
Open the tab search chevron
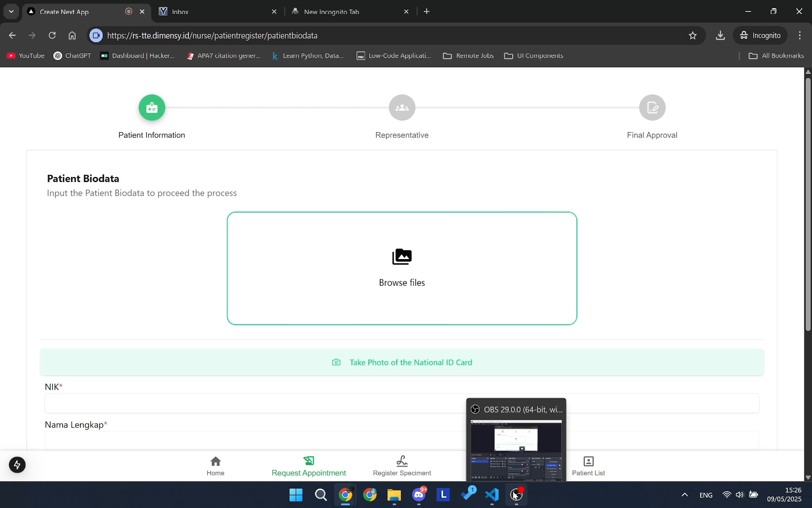point(11,11)
